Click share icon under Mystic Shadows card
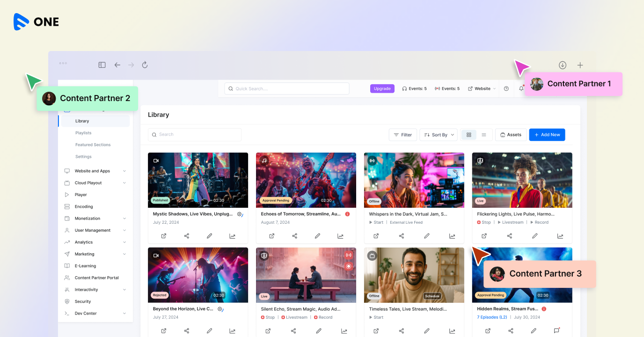Image resolution: width=644 pixels, height=337 pixels. click(x=187, y=236)
